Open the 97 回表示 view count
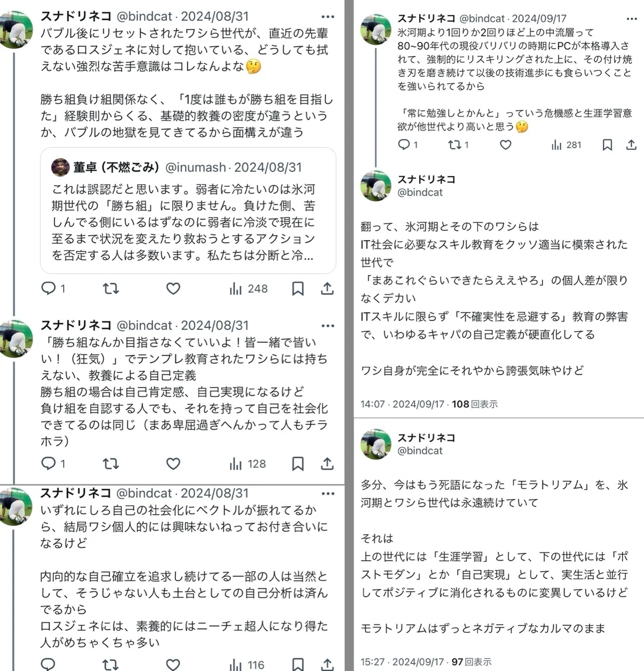 (472, 662)
